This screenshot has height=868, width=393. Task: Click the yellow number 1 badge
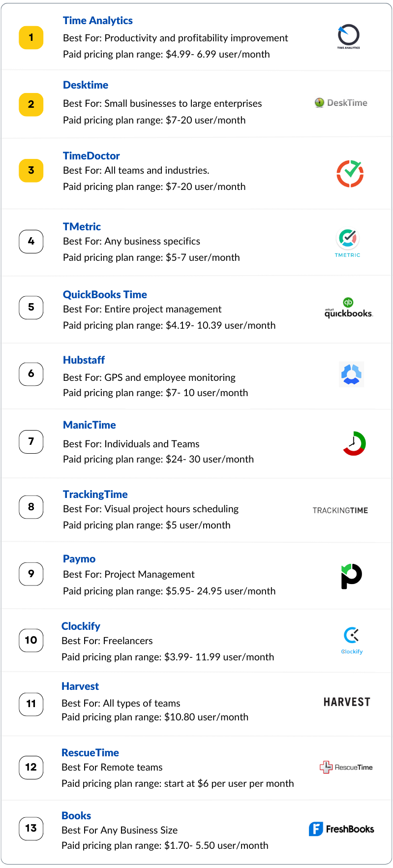pyautogui.click(x=31, y=37)
